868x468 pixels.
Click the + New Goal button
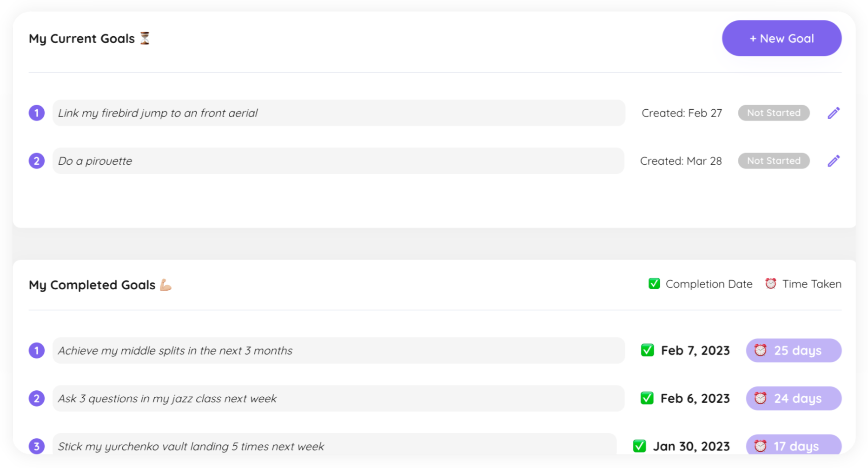782,38
